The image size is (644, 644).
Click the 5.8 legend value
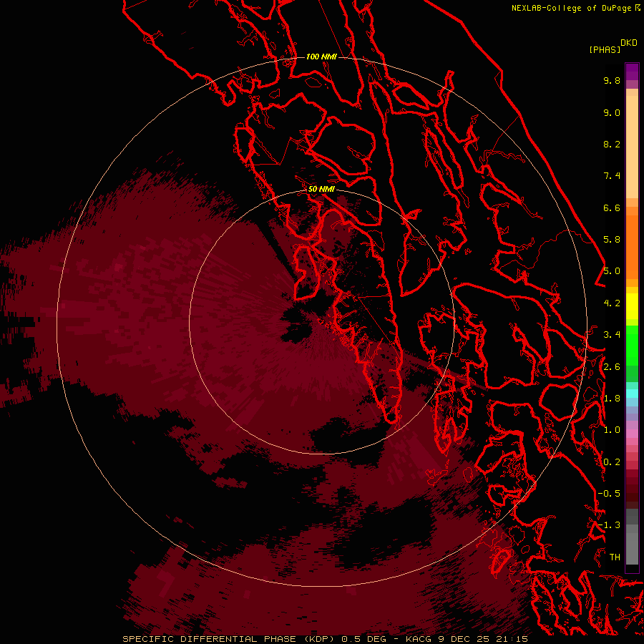point(612,240)
